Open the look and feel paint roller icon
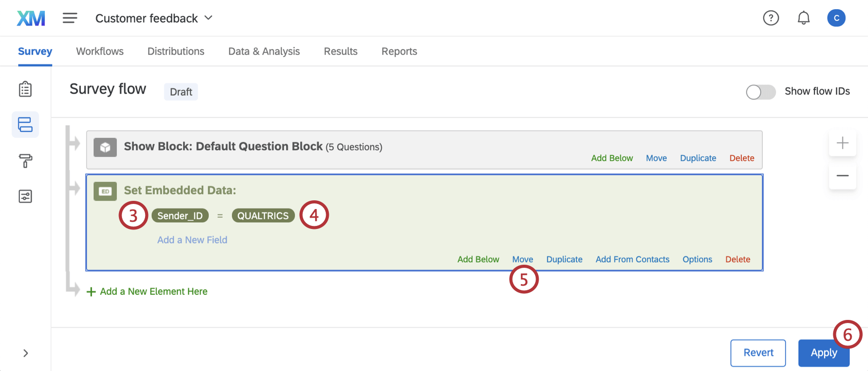 (25, 161)
